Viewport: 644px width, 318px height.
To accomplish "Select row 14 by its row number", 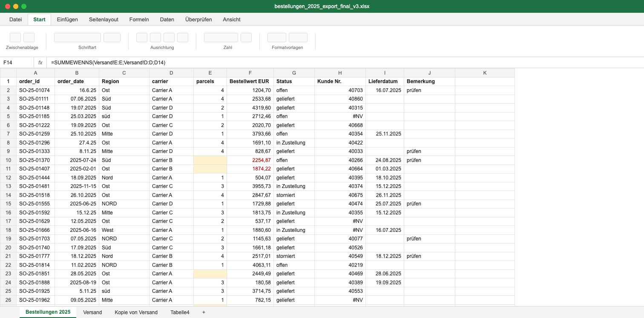I will tap(8, 195).
